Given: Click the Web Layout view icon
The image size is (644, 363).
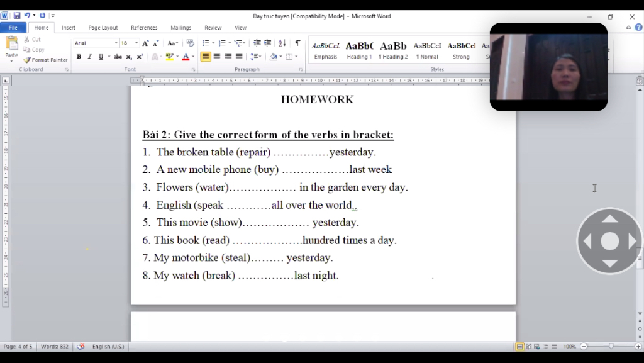Looking at the screenshot, I should pos(537,347).
